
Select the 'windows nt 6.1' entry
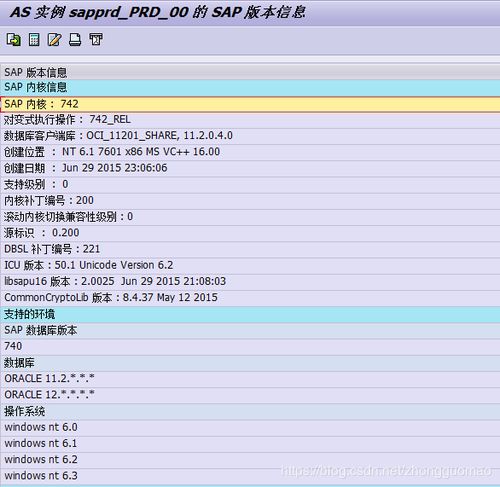[250, 444]
